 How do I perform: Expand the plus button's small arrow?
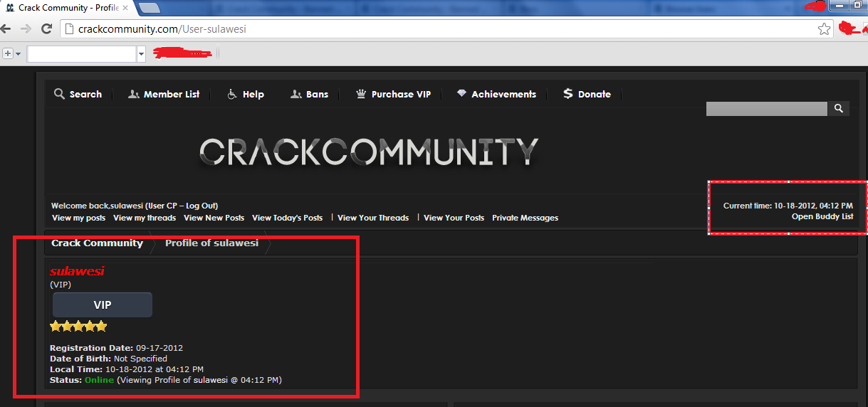pos(18,54)
